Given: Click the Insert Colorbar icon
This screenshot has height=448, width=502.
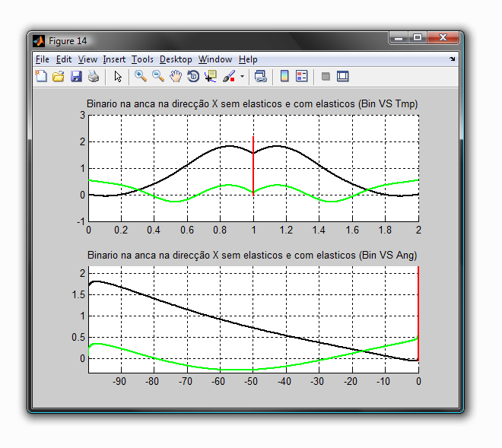Looking at the screenshot, I should pos(284,76).
